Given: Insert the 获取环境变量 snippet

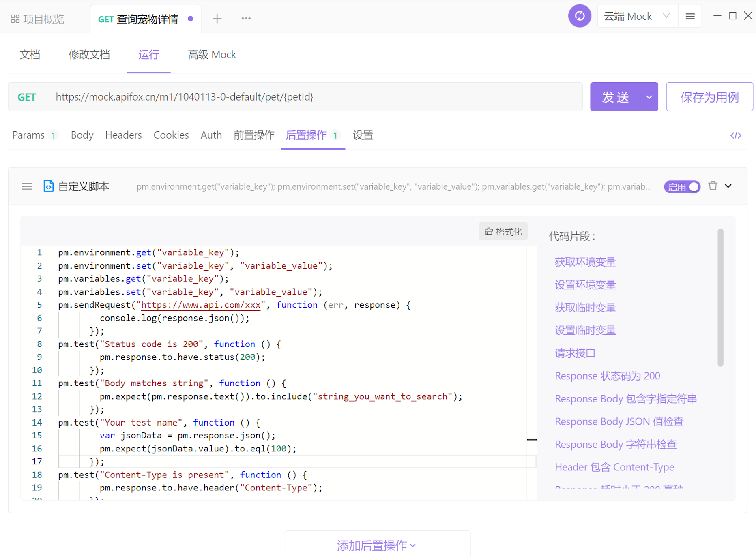Looking at the screenshot, I should 585,262.
